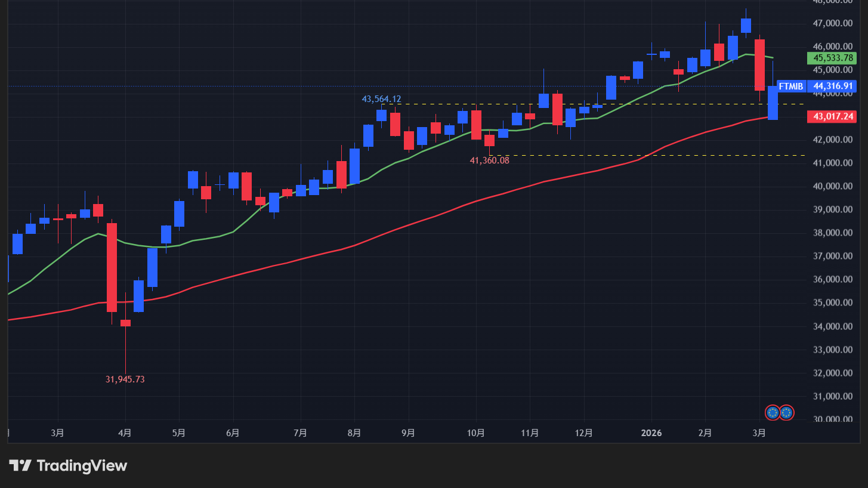Screen dimensions: 868x488
Task: Click the 10月 label on time axis
Action: [x=475, y=433]
